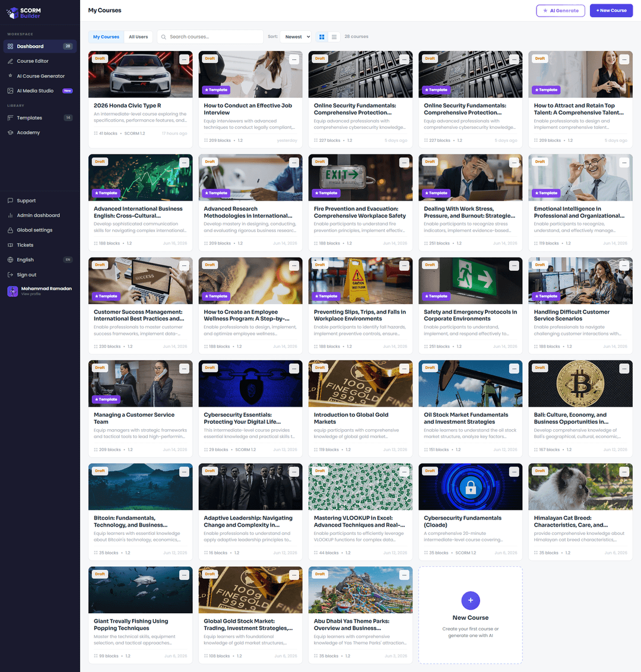Switch to list view layout
Image resolution: width=641 pixels, height=672 pixels.
[x=334, y=37]
